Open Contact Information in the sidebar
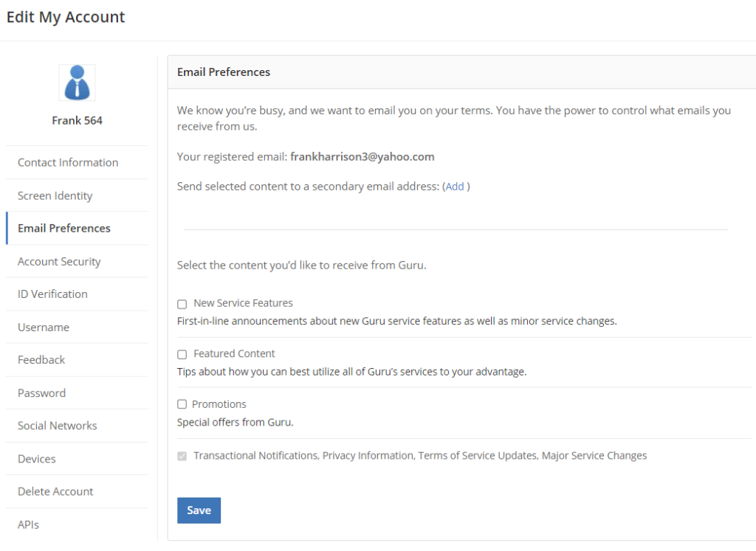The height and width of the screenshot is (551, 756). coord(68,163)
